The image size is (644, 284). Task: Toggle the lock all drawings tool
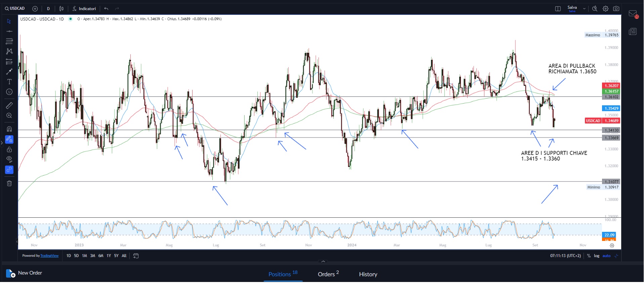(9, 149)
